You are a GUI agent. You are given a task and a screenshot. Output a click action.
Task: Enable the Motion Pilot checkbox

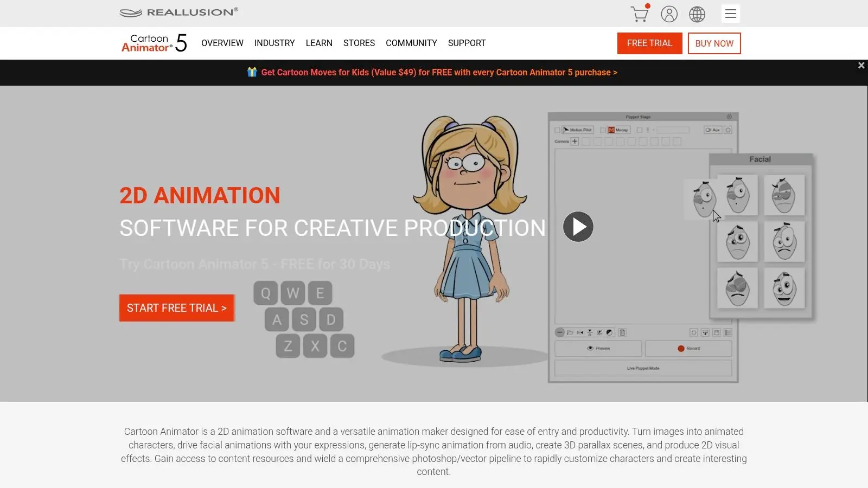557,129
